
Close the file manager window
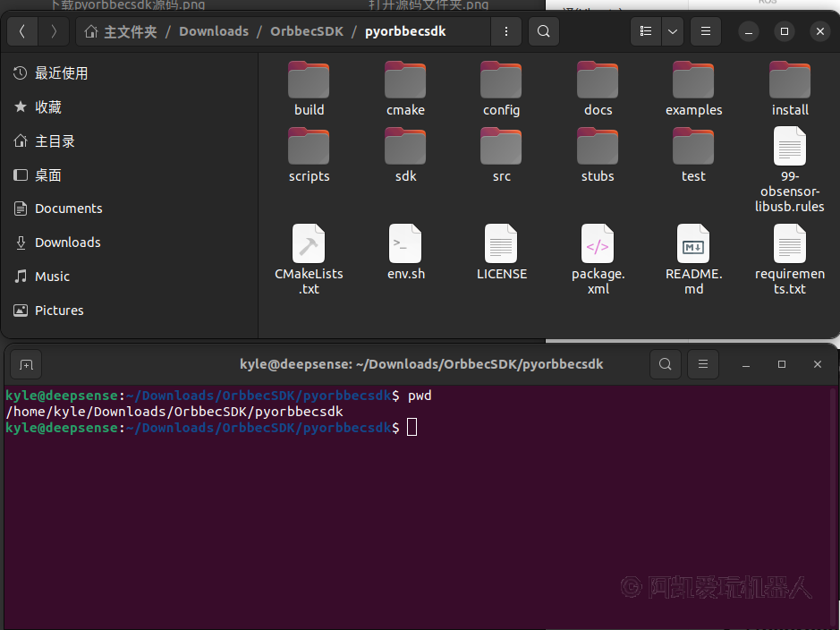[x=819, y=31]
